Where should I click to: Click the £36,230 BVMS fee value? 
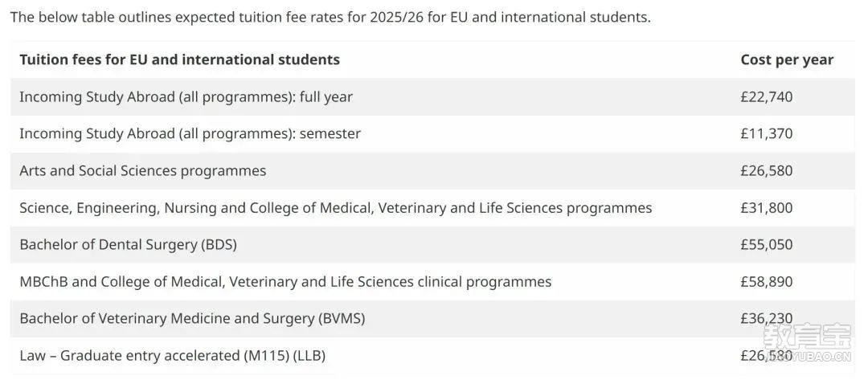(x=766, y=319)
